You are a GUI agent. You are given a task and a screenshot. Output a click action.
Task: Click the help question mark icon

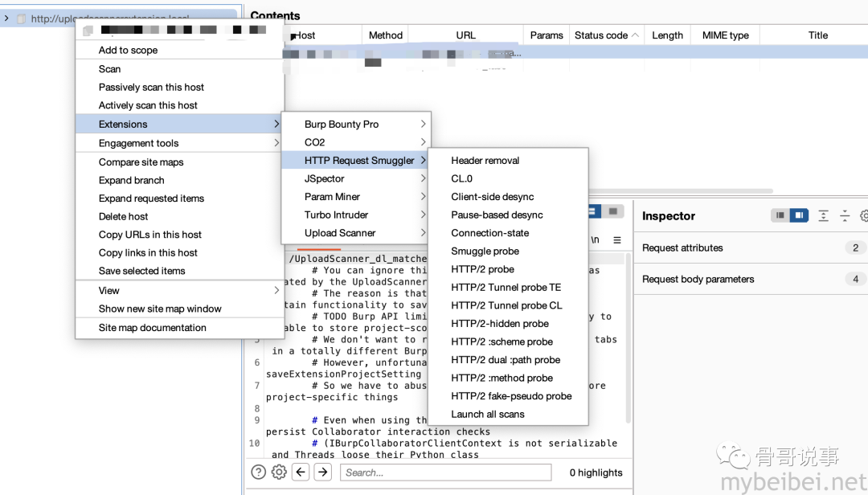pos(259,472)
